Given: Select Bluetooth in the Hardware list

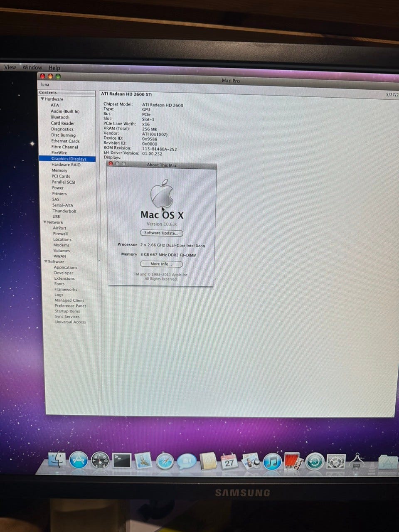Looking at the screenshot, I should [x=60, y=117].
